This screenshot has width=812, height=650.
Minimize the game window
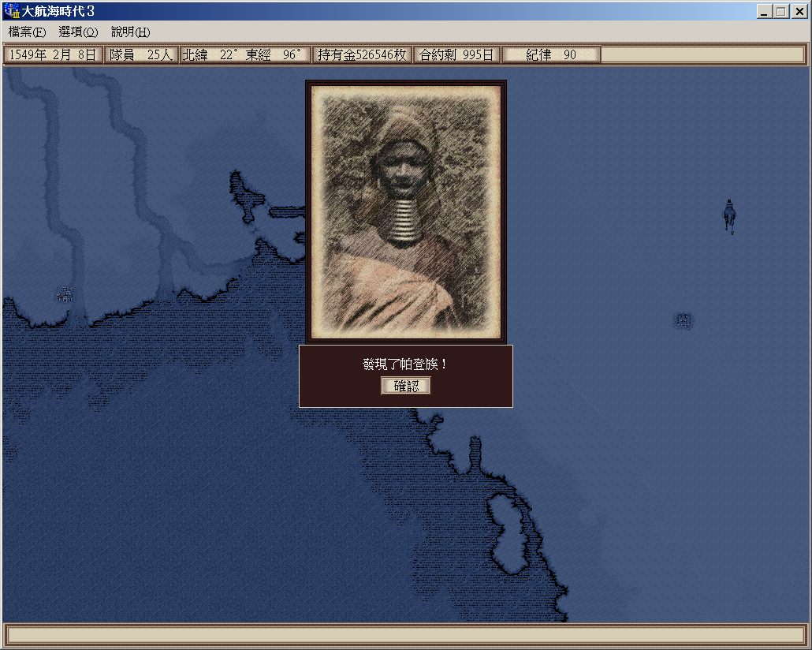(x=765, y=11)
